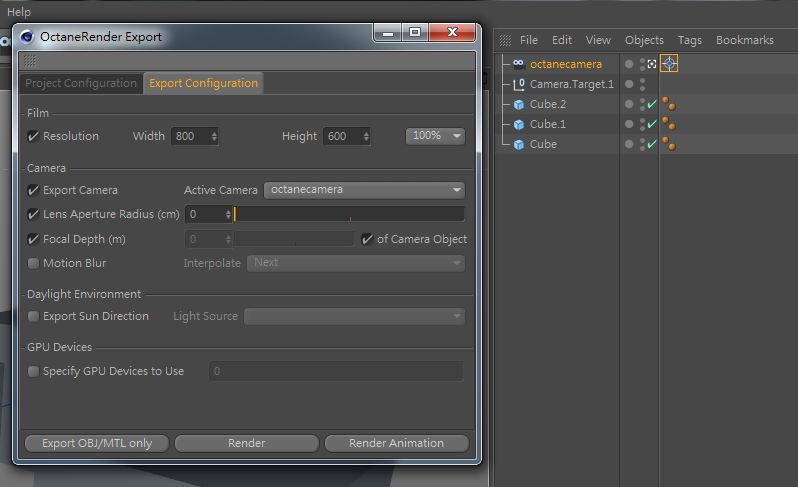Click the dotted grip icon left of File menu
Viewport: 798px width, 487px height.
tap(505, 40)
